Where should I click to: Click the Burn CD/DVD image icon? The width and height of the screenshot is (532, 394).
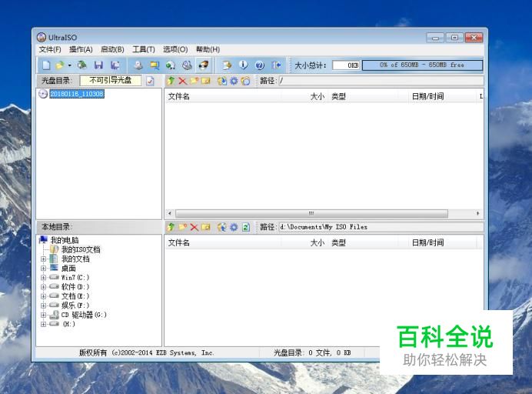click(204, 65)
